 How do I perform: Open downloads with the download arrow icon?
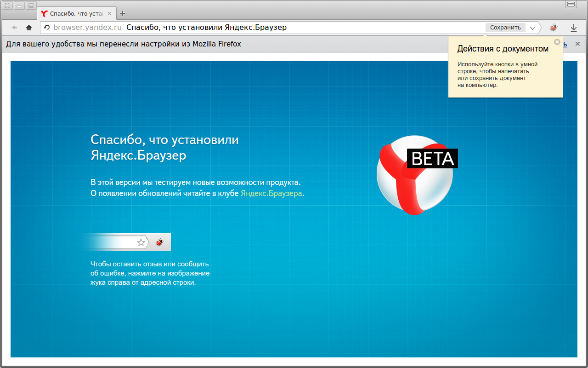(574, 28)
